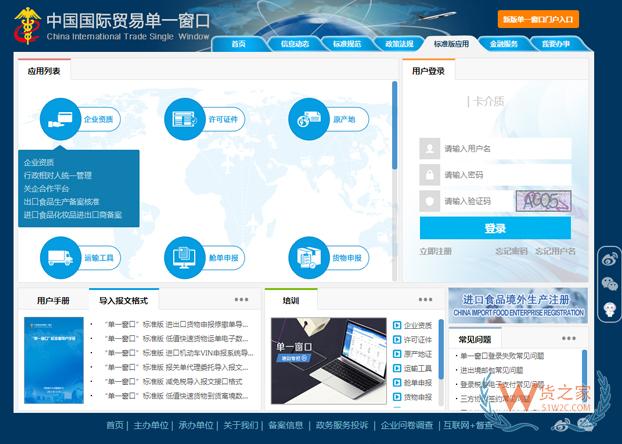The image size is (622, 444).
Task: Click the customer service icon in side panel
Action: pos(610,309)
